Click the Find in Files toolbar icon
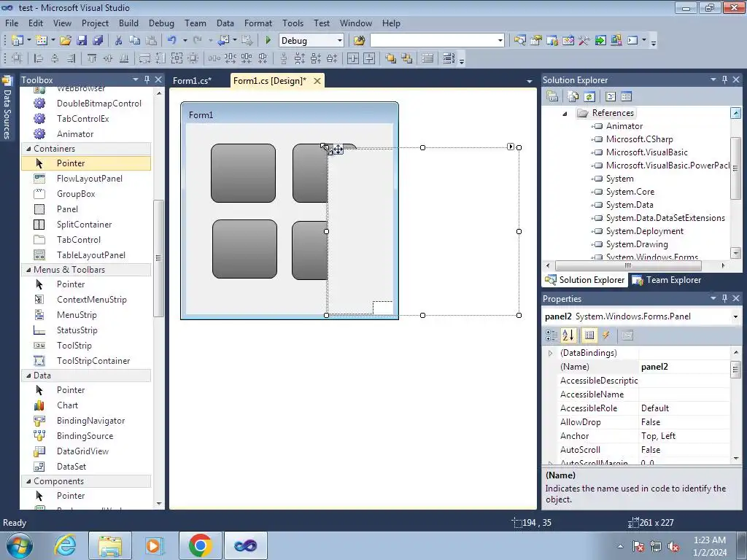 pyautogui.click(x=359, y=41)
